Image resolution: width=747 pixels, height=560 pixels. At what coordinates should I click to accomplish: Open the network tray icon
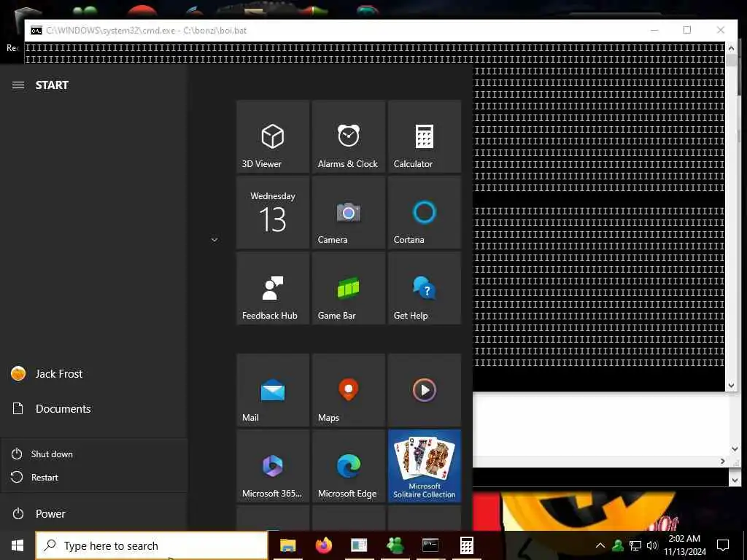(x=635, y=545)
